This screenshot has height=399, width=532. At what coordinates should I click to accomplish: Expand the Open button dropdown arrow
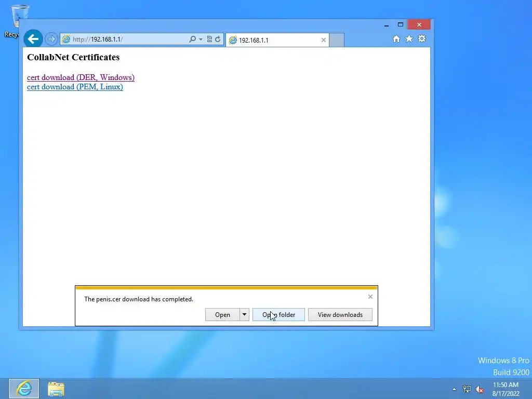(x=244, y=314)
